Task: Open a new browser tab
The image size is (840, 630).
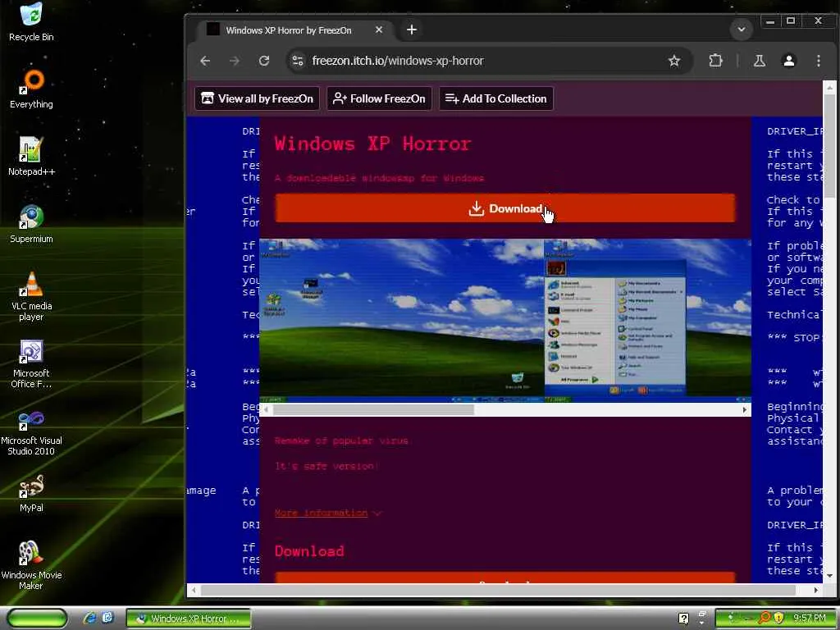Action: click(412, 30)
